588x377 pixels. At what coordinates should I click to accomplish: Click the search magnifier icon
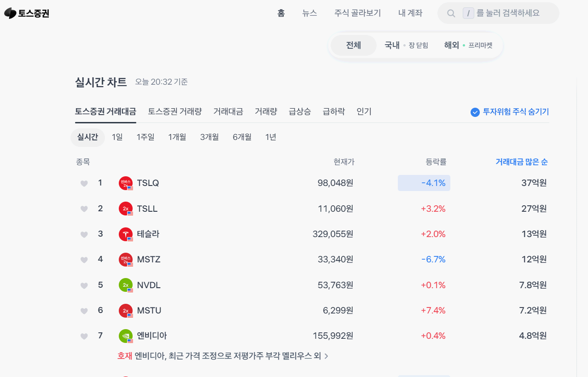tap(450, 13)
